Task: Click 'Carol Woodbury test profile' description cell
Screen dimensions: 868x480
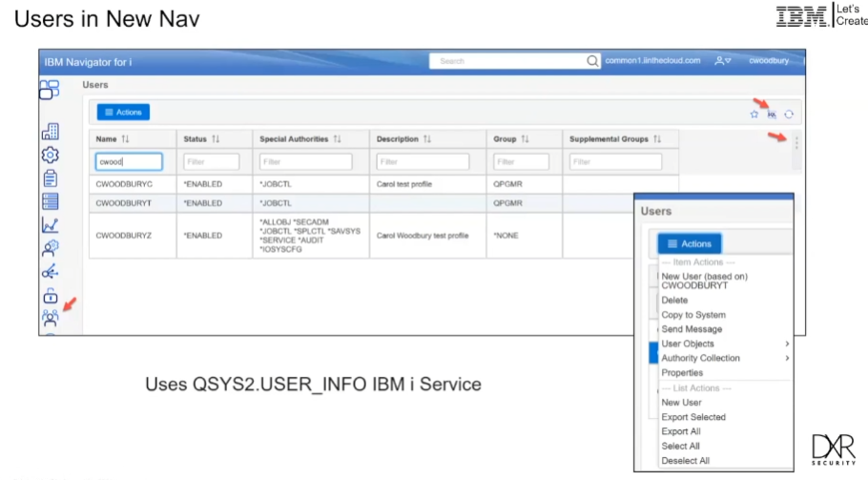Action: point(423,236)
